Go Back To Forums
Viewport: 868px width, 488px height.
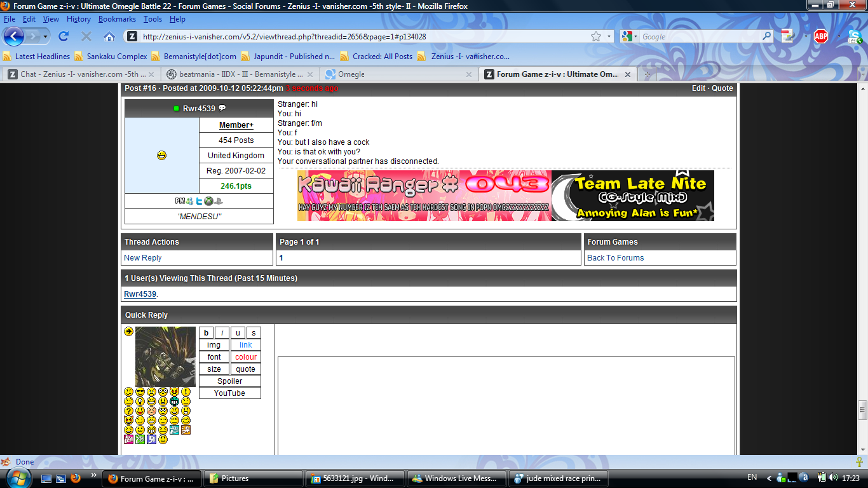pyautogui.click(x=615, y=258)
